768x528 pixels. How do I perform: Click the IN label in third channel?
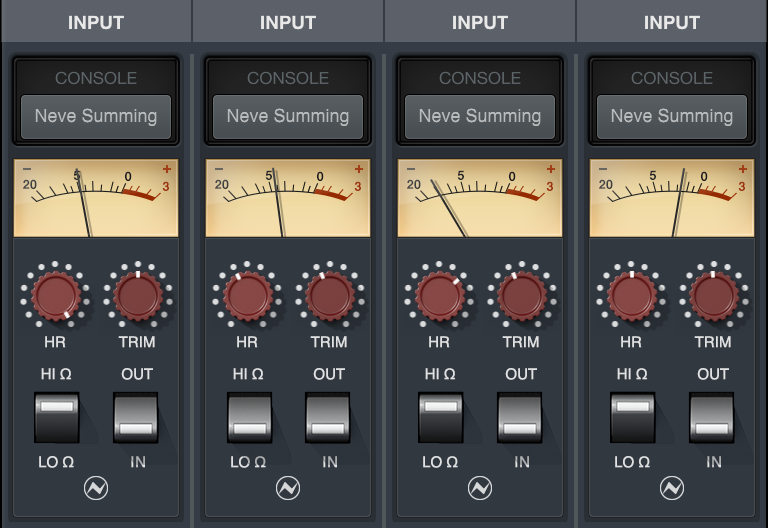[x=522, y=462]
